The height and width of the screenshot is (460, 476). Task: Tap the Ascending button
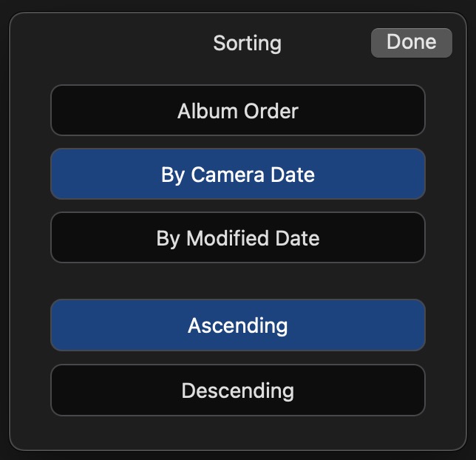(238, 325)
